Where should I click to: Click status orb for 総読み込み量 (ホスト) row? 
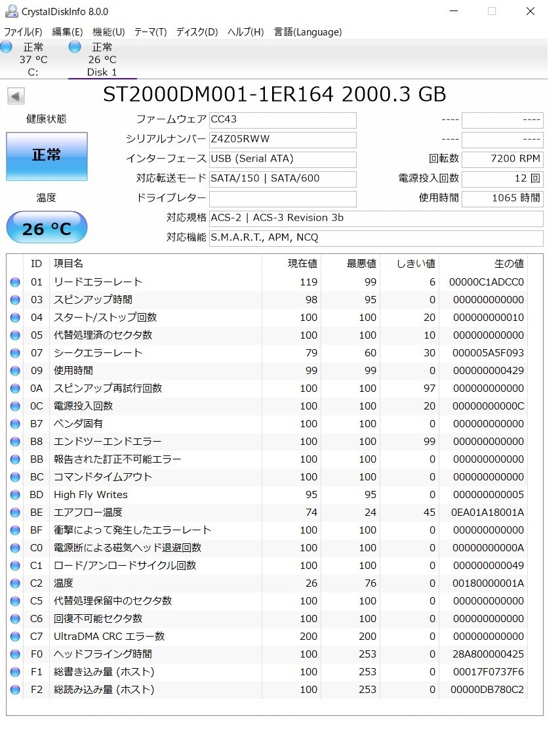coord(15,690)
